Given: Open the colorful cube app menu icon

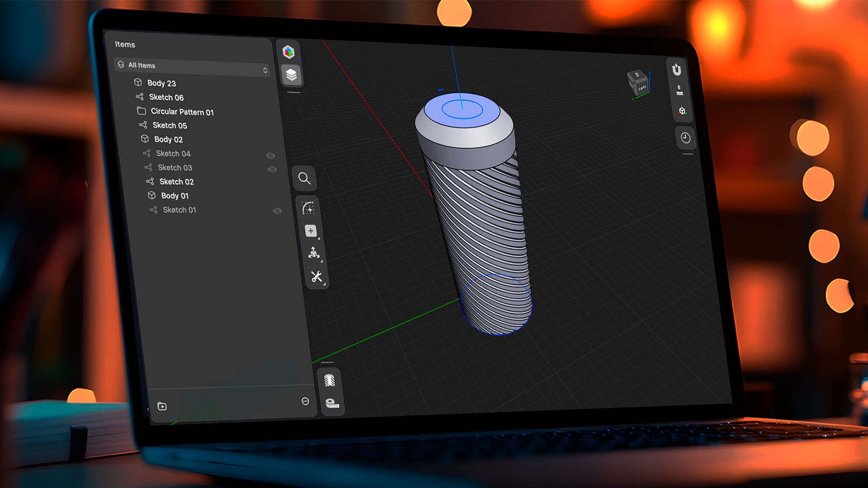Looking at the screenshot, I should point(288,52).
